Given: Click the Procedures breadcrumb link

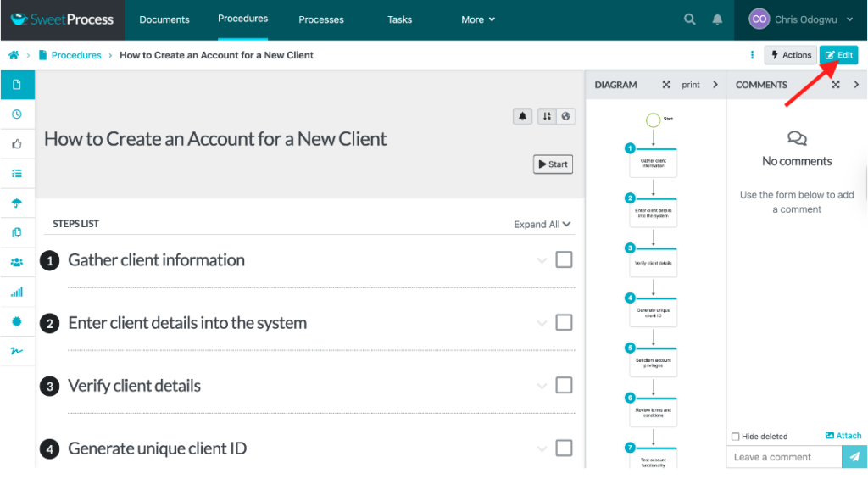Looking at the screenshot, I should tap(76, 55).
